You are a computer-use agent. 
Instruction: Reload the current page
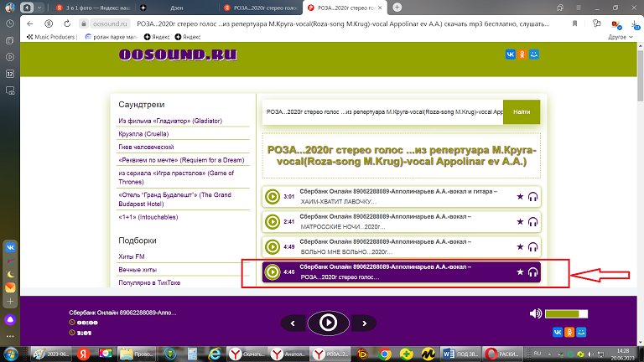click(67, 23)
